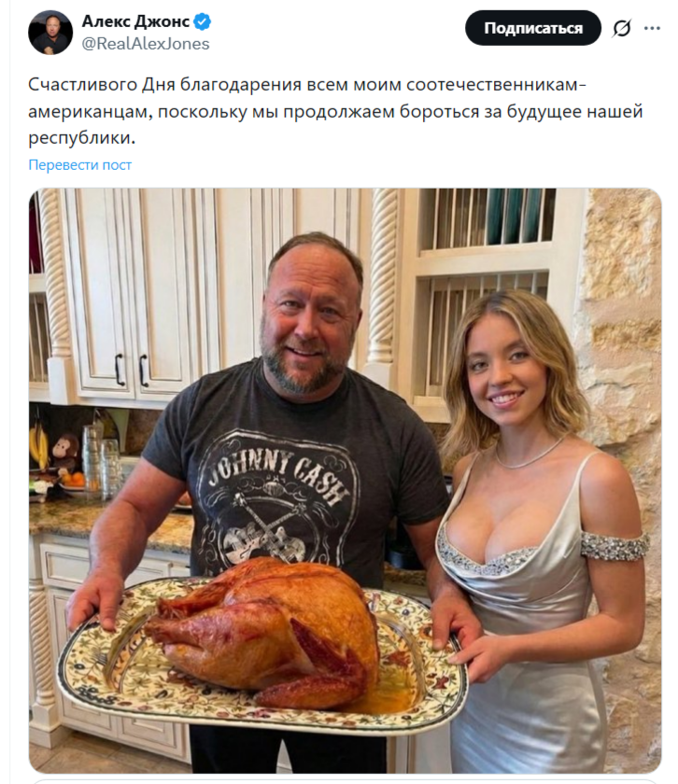
Task: Click the bananas on the kitchen counter
Action: [39, 446]
